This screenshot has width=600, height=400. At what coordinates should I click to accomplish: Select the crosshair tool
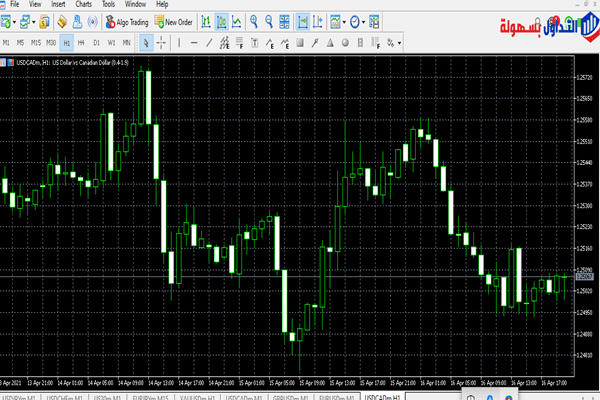[x=162, y=42]
